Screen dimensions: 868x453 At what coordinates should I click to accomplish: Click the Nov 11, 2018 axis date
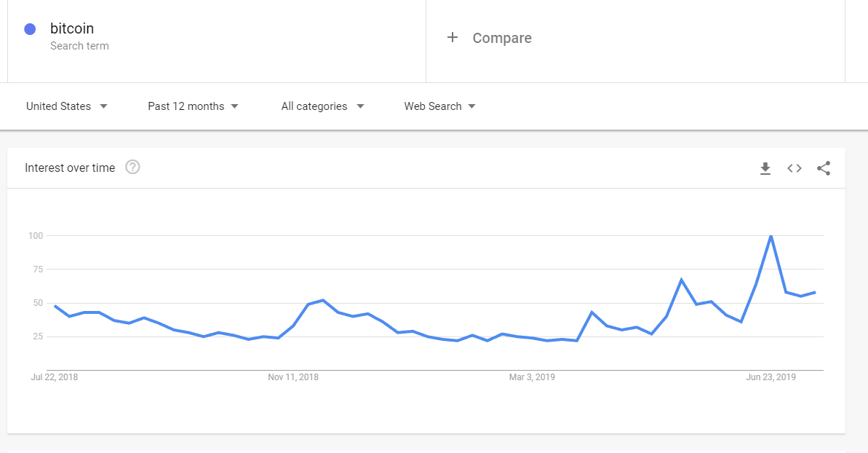click(x=293, y=377)
